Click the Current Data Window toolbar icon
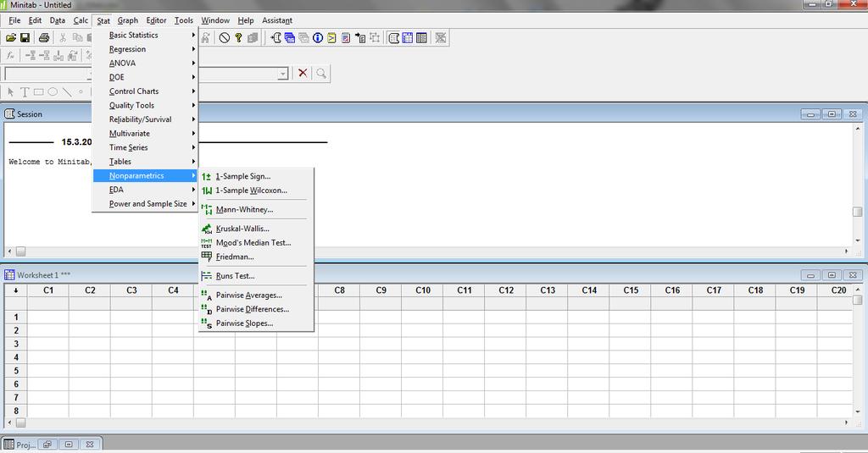This screenshot has height=453, width=868. 408,37
